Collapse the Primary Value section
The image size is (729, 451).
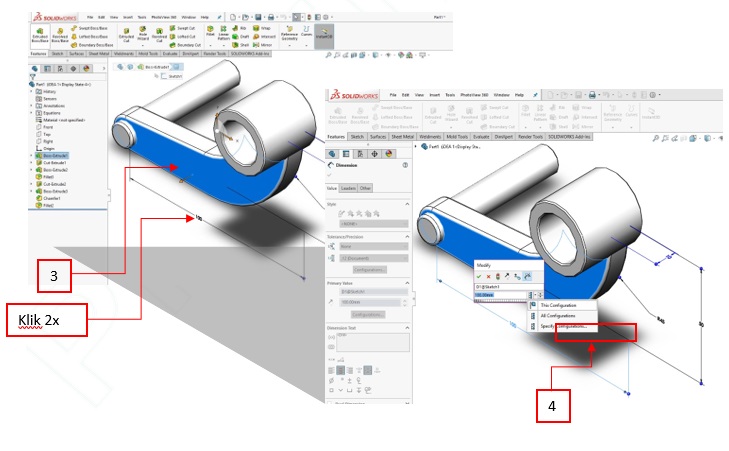pyautogui.click(x=408, y=282)
